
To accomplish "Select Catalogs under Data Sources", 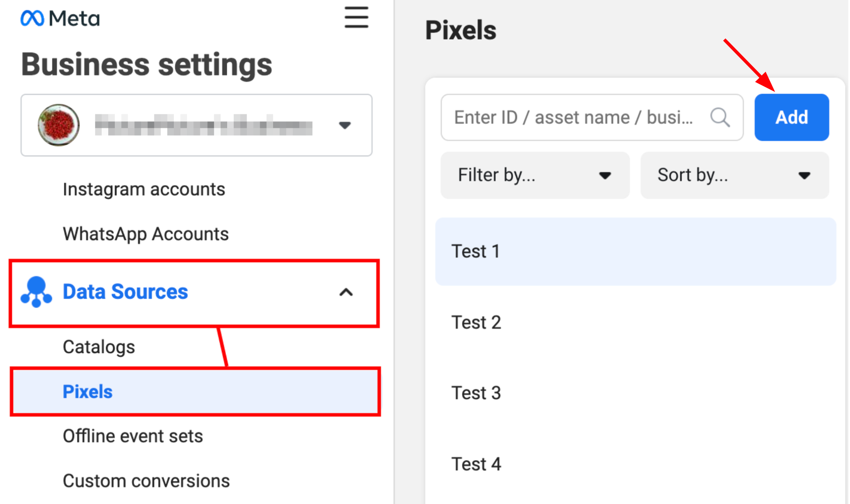I will 99,347.
